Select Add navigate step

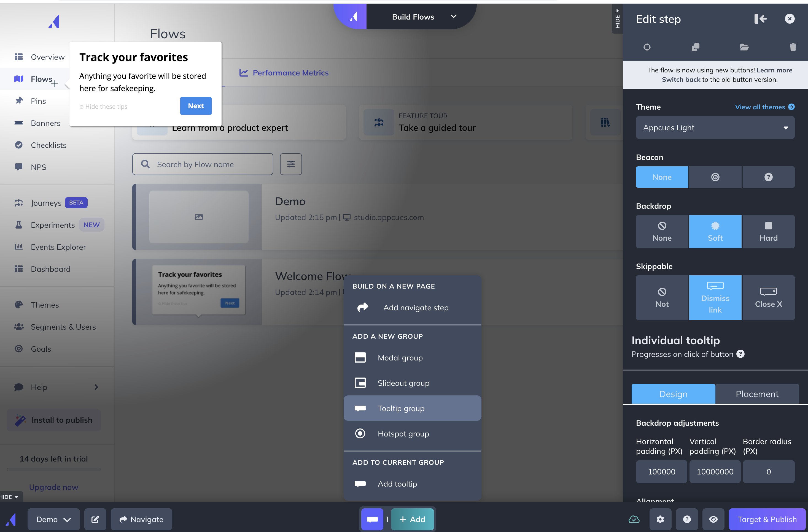point(413,308)
